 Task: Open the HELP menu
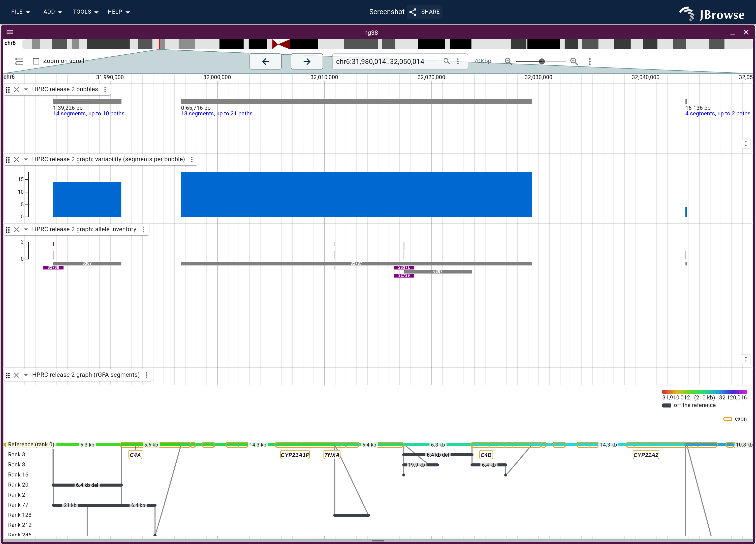118,12
